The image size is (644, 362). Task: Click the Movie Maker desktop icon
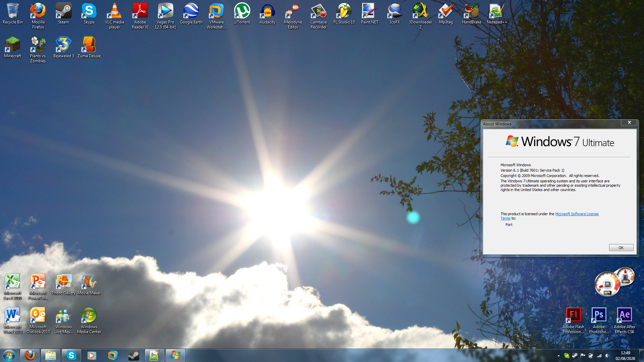89,285
